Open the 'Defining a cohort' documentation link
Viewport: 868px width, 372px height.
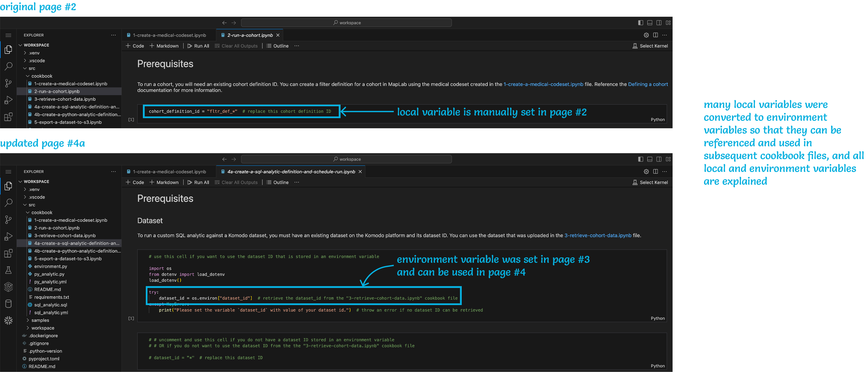tap(648, 84)
